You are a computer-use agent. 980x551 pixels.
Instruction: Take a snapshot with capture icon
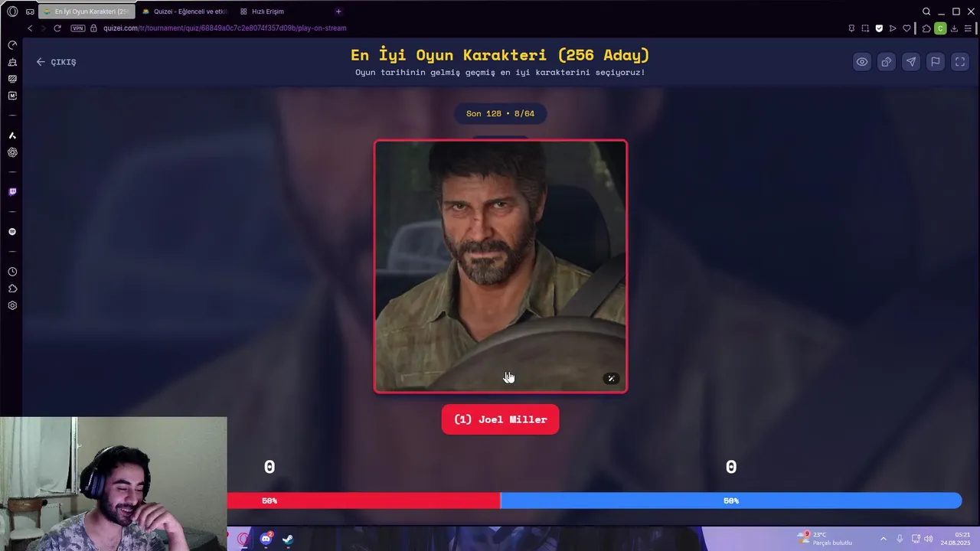(x=865, y=28)
